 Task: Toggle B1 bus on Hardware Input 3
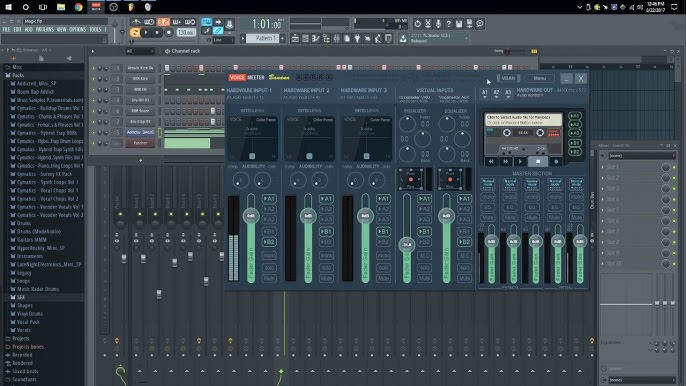(383, 231)
